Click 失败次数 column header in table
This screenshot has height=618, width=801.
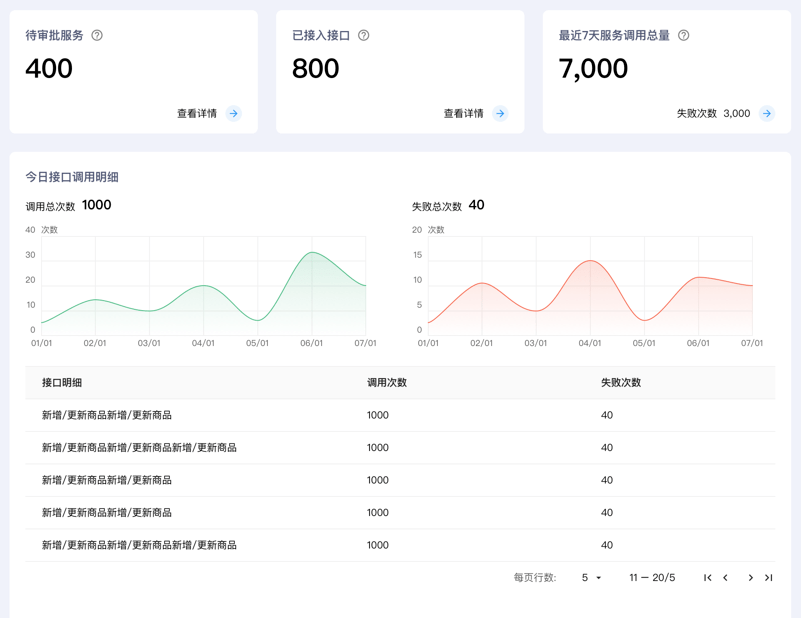coord(621,383)
